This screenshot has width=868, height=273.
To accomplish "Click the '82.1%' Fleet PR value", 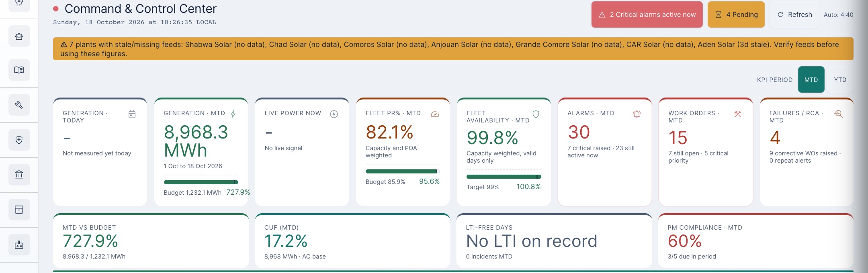I will coord(389,132).
